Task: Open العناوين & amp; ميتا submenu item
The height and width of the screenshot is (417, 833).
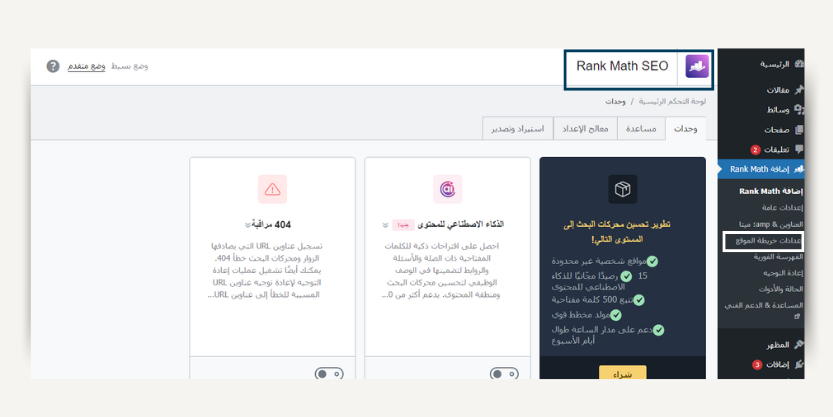Action: pyautogui.click(x=771, y=224)
